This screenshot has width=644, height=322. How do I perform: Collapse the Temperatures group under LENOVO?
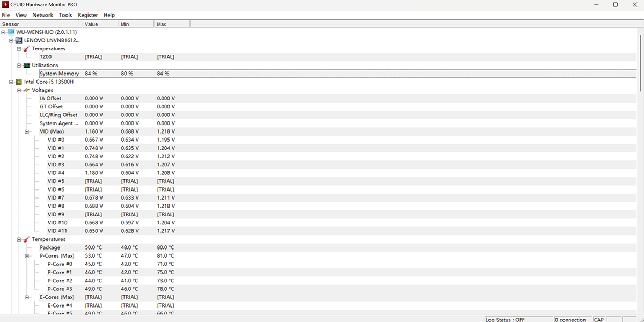click(19, 49)
